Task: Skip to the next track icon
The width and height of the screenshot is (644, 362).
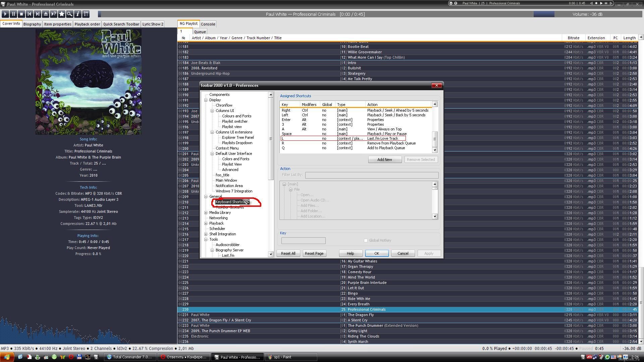Action: [38, 14]
